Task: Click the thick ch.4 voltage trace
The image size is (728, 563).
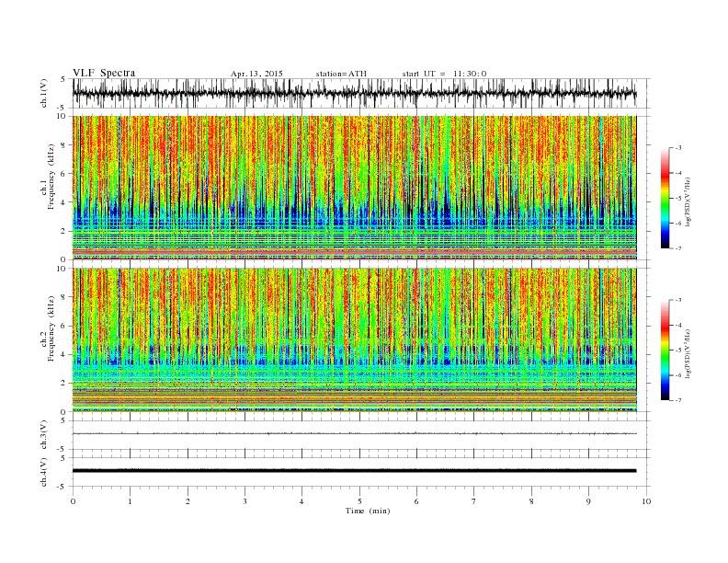Action: click(354, 471)
